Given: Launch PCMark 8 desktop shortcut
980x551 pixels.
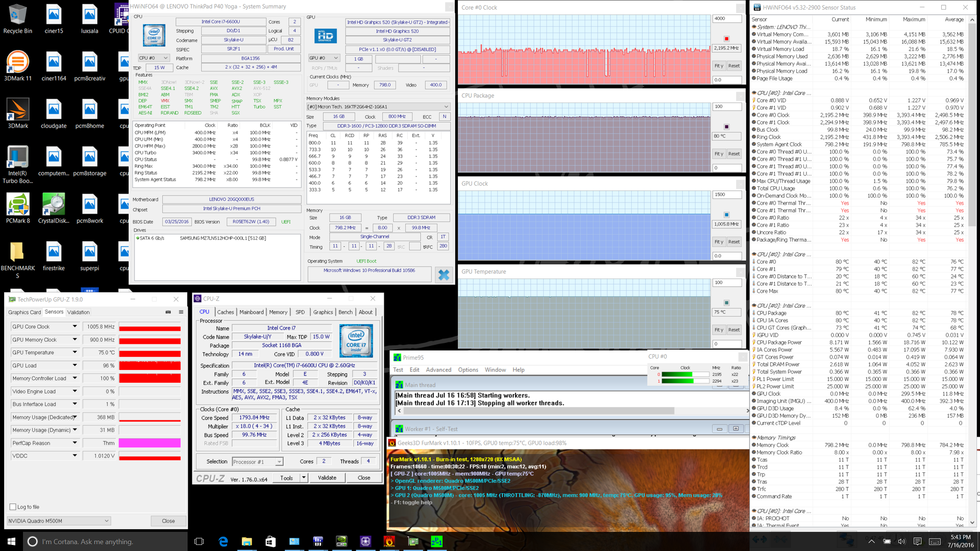Looking at the screenshot, I should point(17,208).
